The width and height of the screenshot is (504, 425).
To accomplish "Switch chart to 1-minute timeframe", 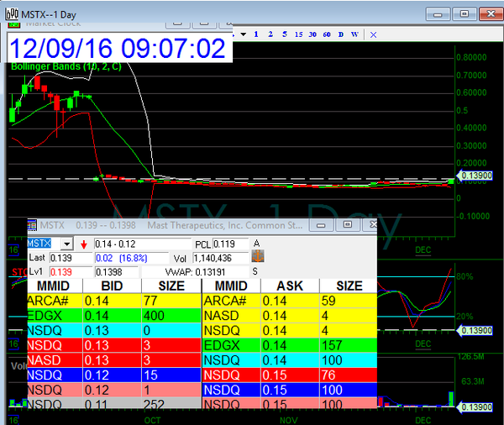I will click(x=256, y=34).
